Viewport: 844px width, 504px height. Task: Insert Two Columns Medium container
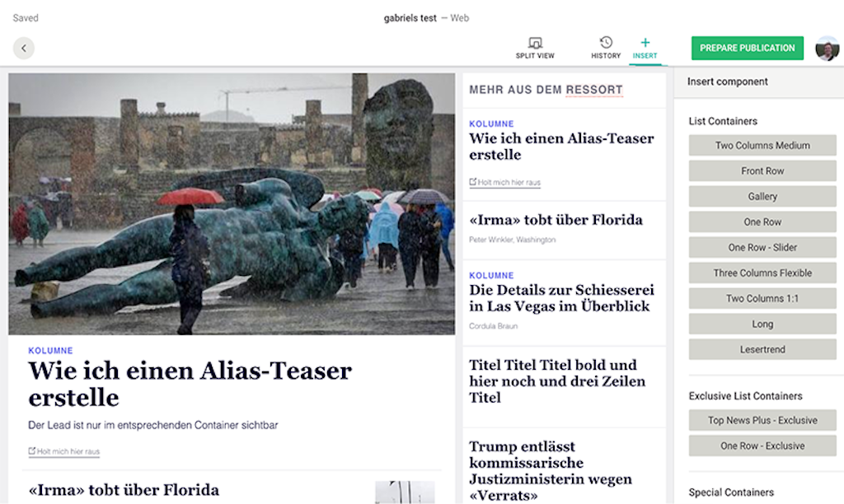tap(762, 145)
